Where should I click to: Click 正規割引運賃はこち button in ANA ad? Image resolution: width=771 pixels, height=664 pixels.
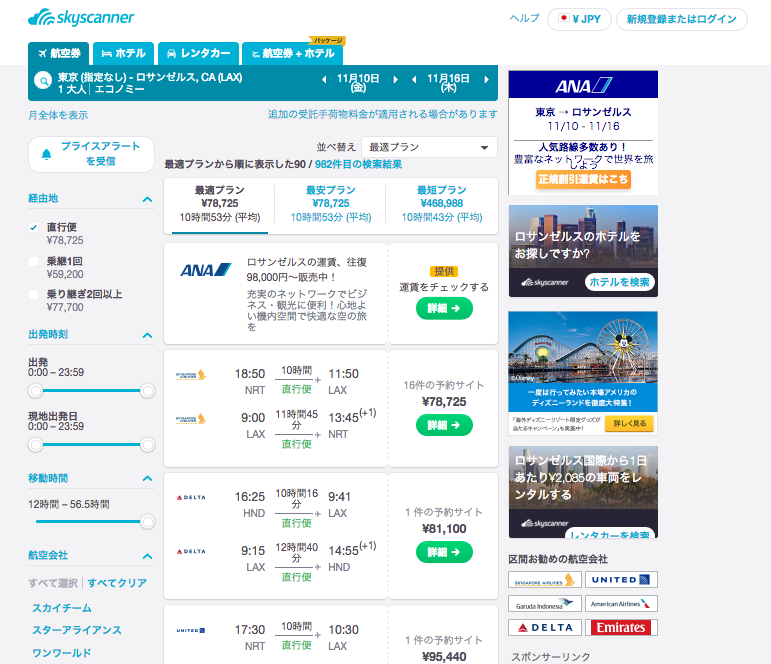click(583, 179)
